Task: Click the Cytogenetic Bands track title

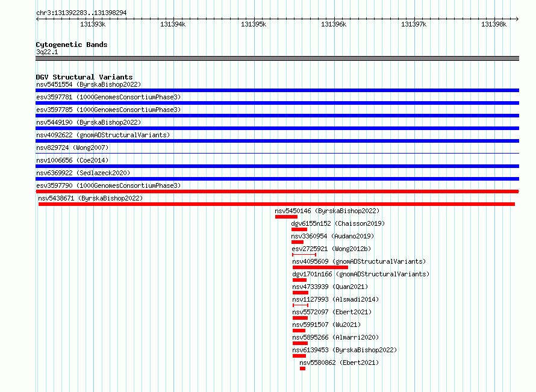Action: tap(72, 45)
